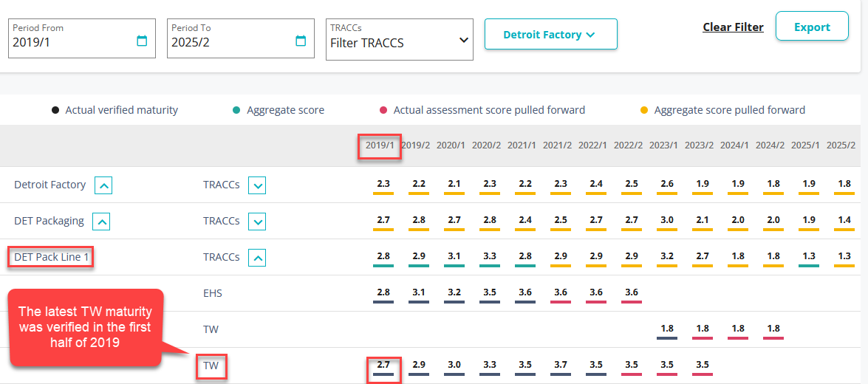The width and height of the screenshot is (868, 384).
Task: Click the 2.7 score in bottom TW row
Action: [x=383, y=366]
